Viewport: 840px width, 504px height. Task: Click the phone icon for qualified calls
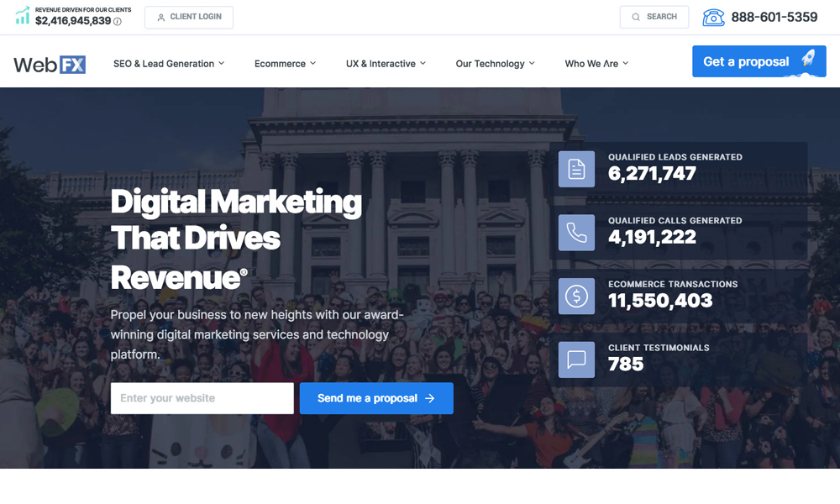coord(576,233)
